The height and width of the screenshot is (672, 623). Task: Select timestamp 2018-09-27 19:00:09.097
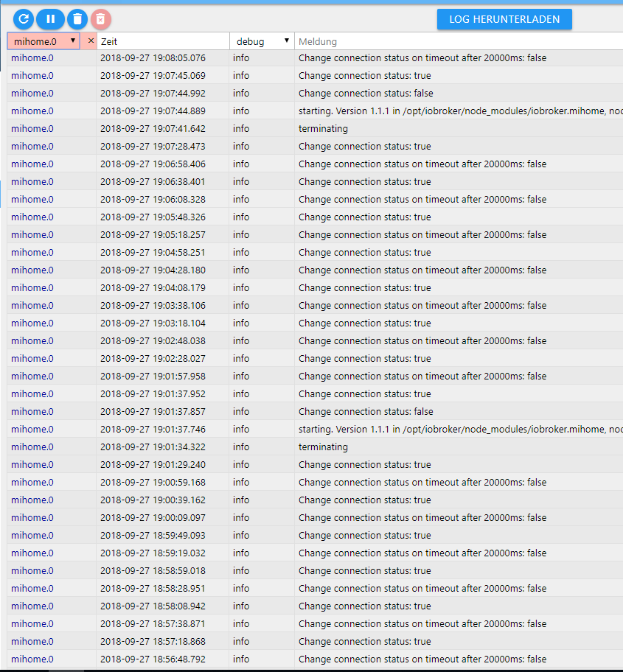point(153,518)
